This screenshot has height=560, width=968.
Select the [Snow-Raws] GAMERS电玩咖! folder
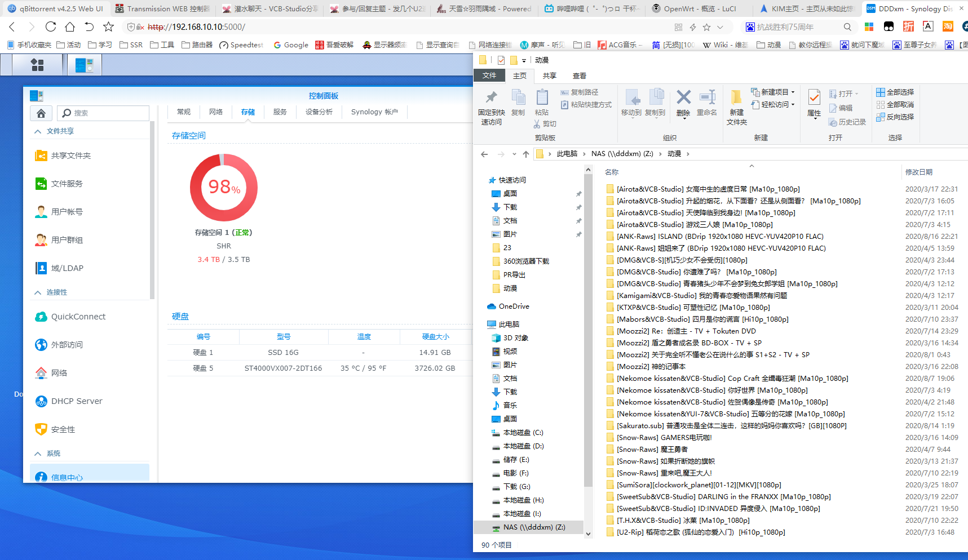tap(659, 438)
